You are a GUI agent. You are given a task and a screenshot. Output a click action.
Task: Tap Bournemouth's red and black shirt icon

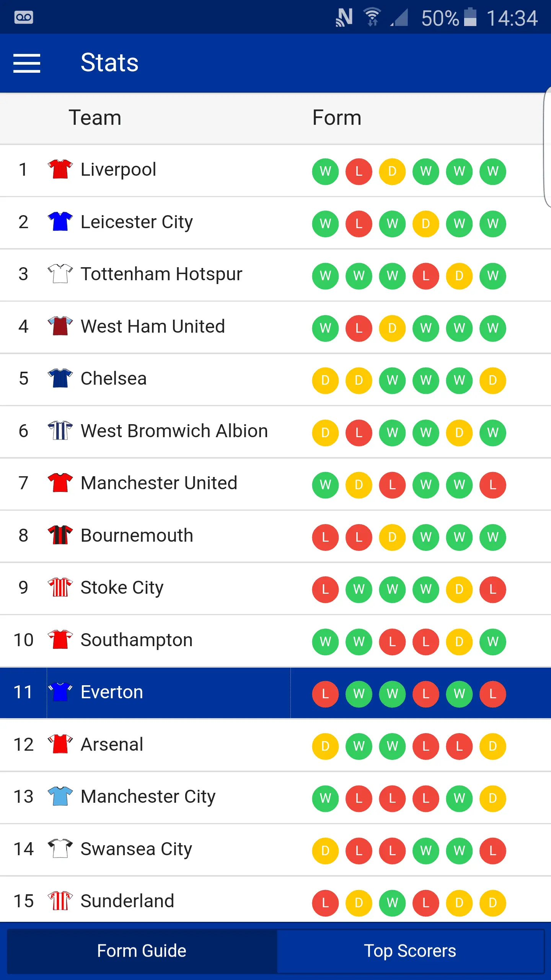[60, 535]
